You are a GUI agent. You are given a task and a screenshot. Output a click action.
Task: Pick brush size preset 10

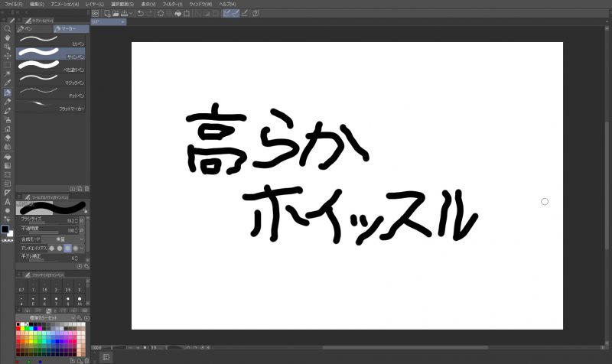80,301
